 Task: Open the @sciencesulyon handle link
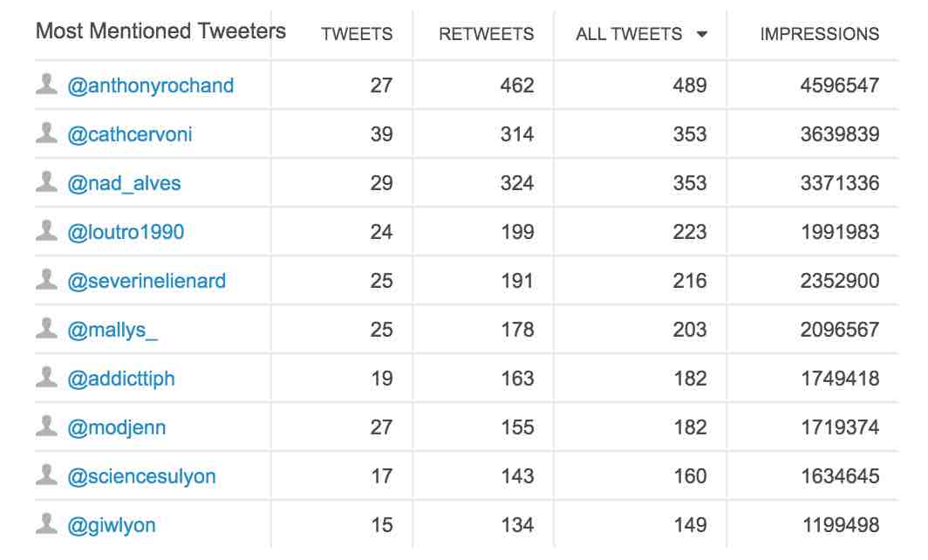(141, 476)
